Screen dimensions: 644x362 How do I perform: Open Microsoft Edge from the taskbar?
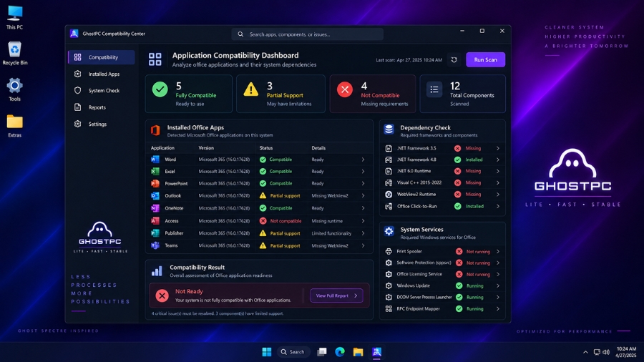point(340,352)
